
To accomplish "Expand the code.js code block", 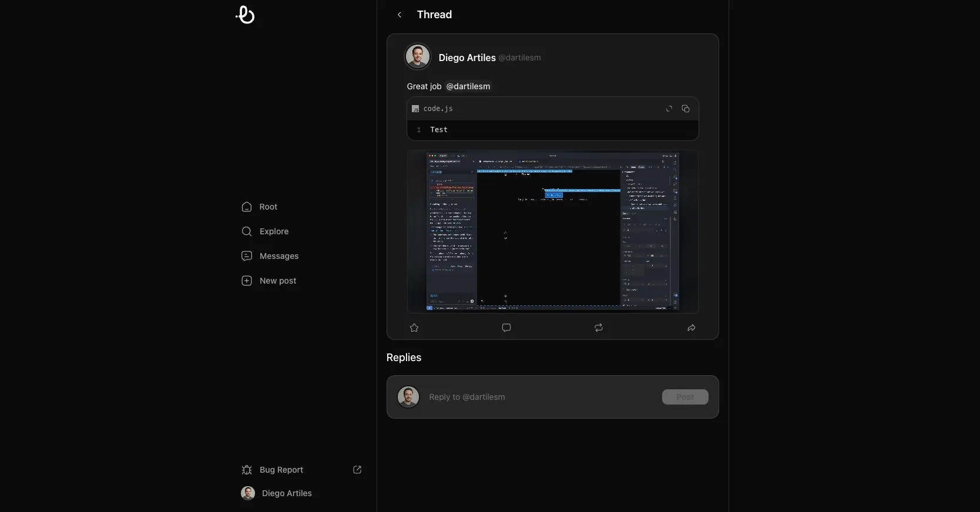I will pos(669,109).
